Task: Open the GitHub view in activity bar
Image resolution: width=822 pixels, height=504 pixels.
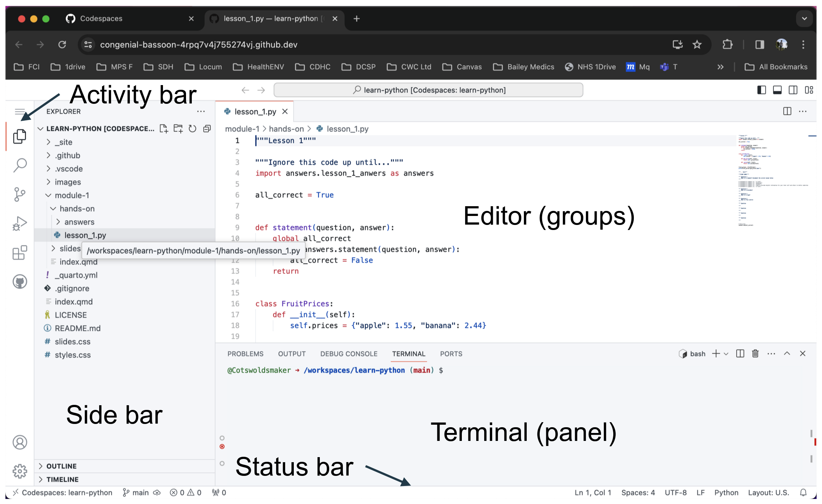Action: click(20, 282)
